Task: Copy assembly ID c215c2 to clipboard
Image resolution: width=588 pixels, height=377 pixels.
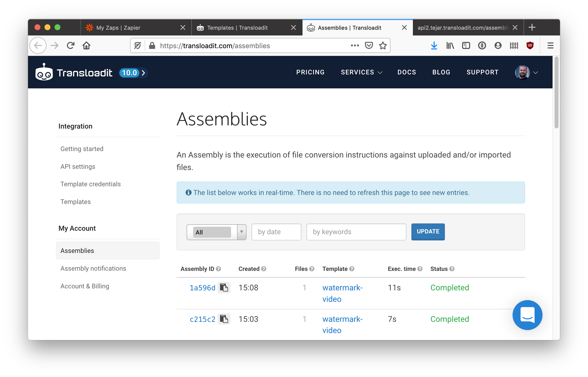Action: (x=224, y=319)
